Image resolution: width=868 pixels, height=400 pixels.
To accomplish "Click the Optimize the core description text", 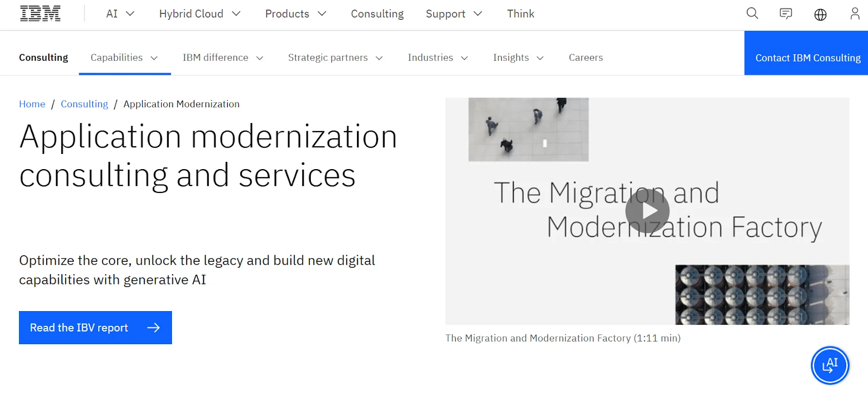I will [197, 270].
